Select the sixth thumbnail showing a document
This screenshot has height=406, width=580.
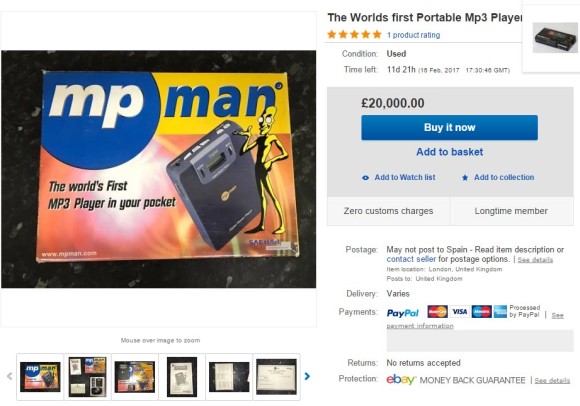pyautogui.click(x=276, y=377)
